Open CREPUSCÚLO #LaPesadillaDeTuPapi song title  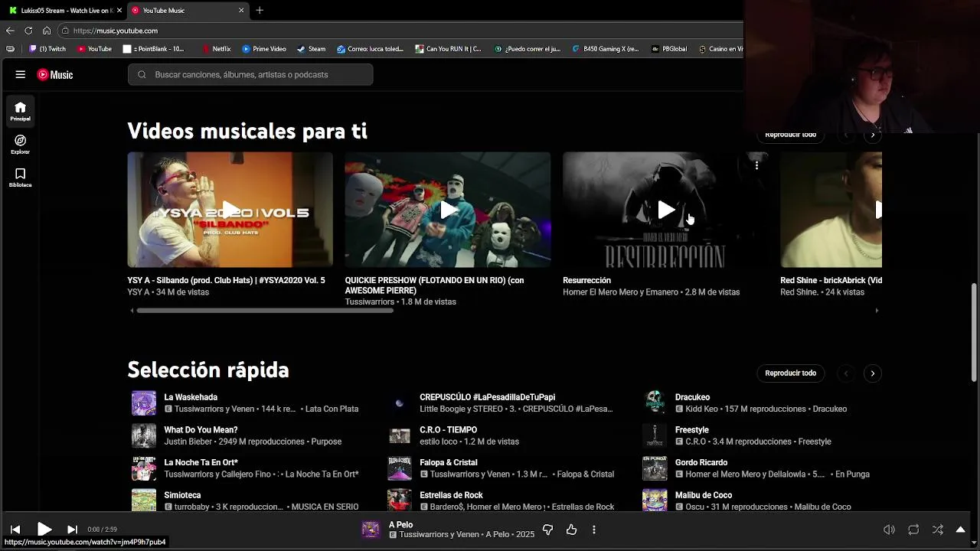(487, 397)
